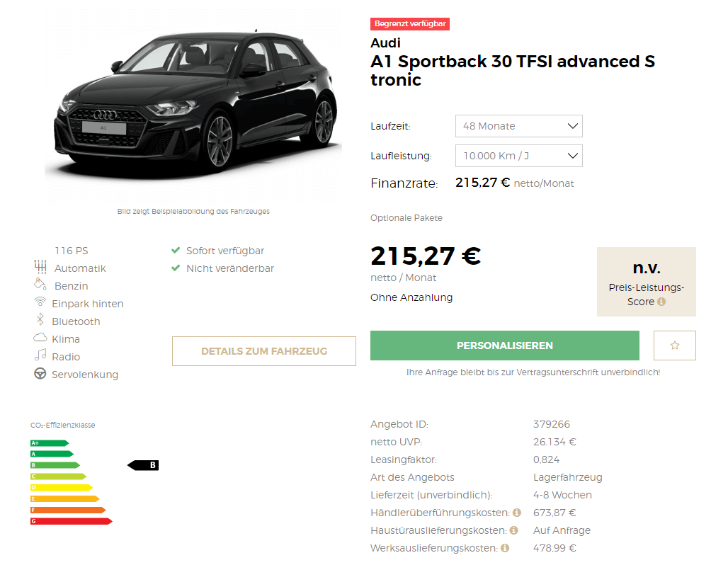Click the Personalisieren button

tap(505, 346)
